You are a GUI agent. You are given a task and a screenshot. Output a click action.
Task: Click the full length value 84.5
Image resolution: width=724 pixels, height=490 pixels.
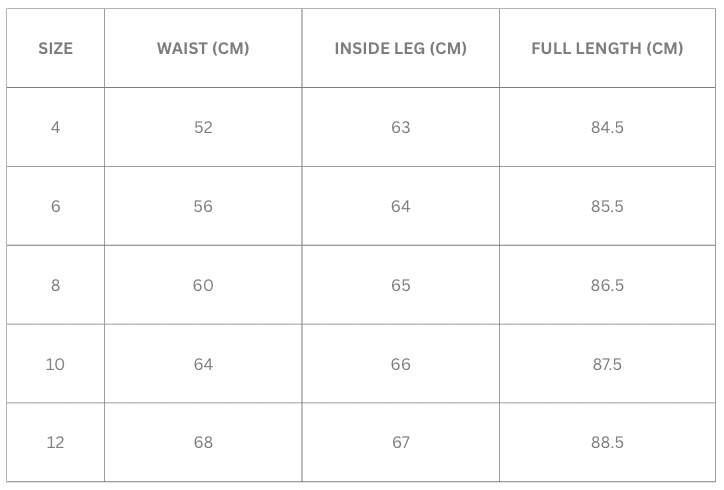point(607,127)
